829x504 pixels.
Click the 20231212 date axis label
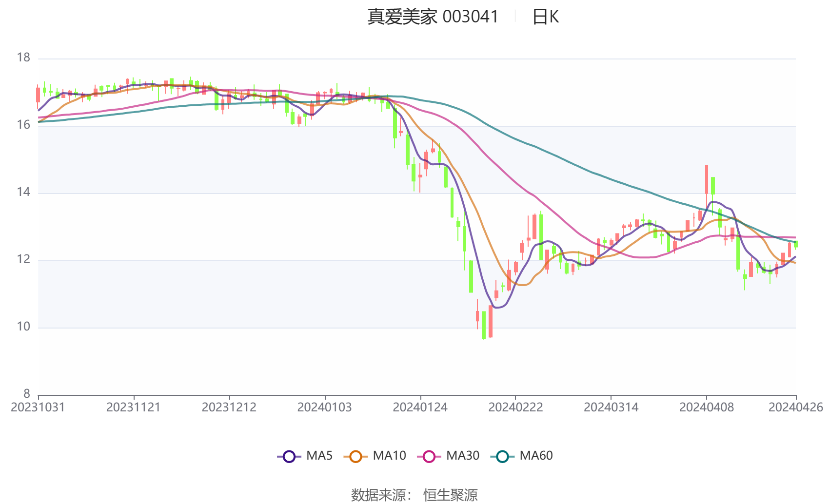(x=229, y=407)
